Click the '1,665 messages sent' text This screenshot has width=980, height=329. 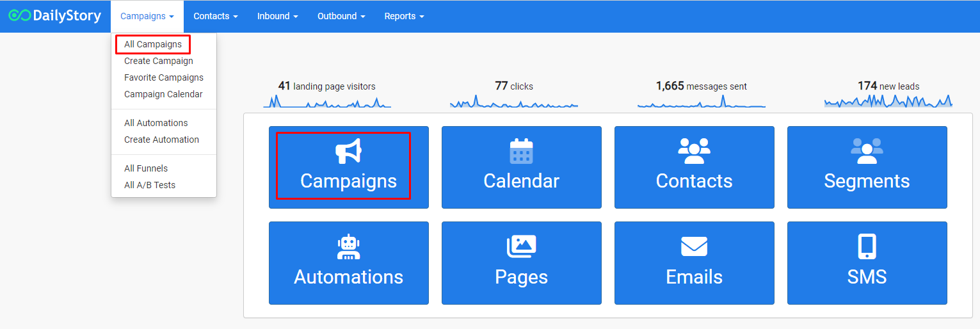[702, 86]
